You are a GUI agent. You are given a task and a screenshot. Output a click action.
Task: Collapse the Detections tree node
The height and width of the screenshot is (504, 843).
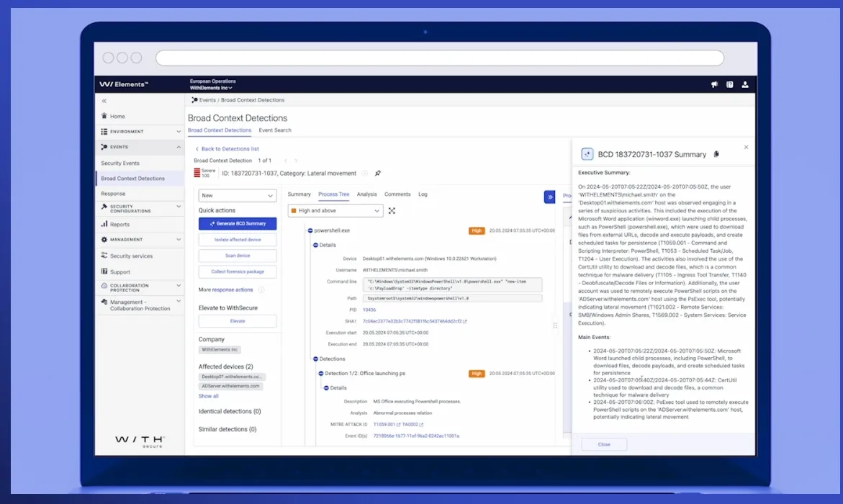point(315,359)
